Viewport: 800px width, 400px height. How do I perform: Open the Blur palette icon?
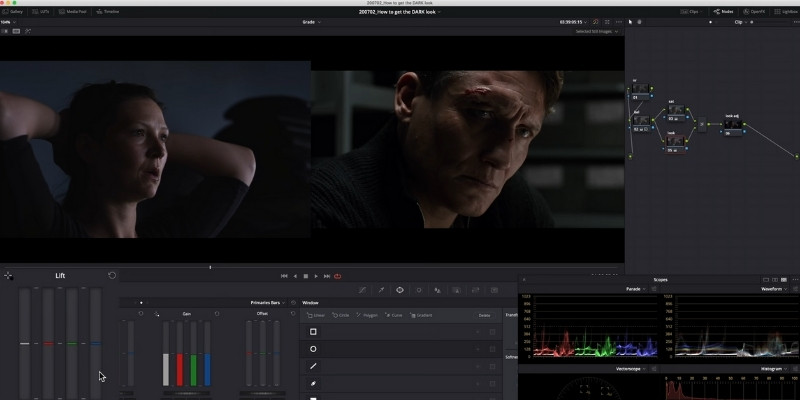[438, 290]
